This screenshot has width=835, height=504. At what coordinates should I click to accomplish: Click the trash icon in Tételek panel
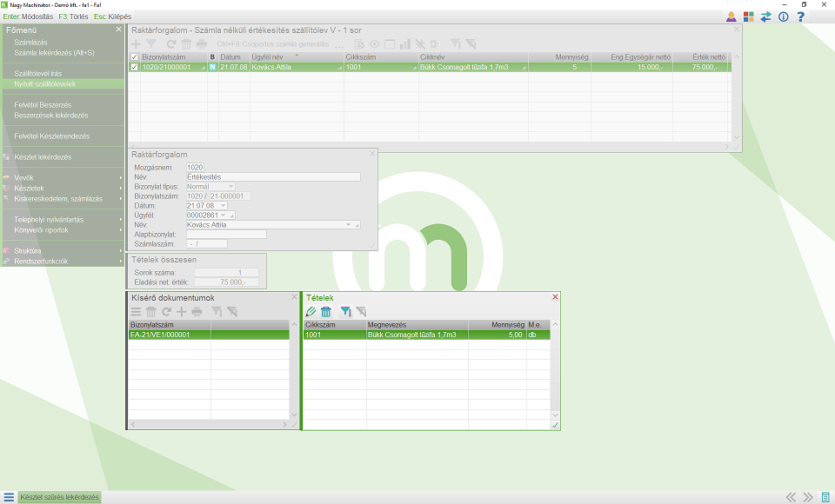(326, 311)
